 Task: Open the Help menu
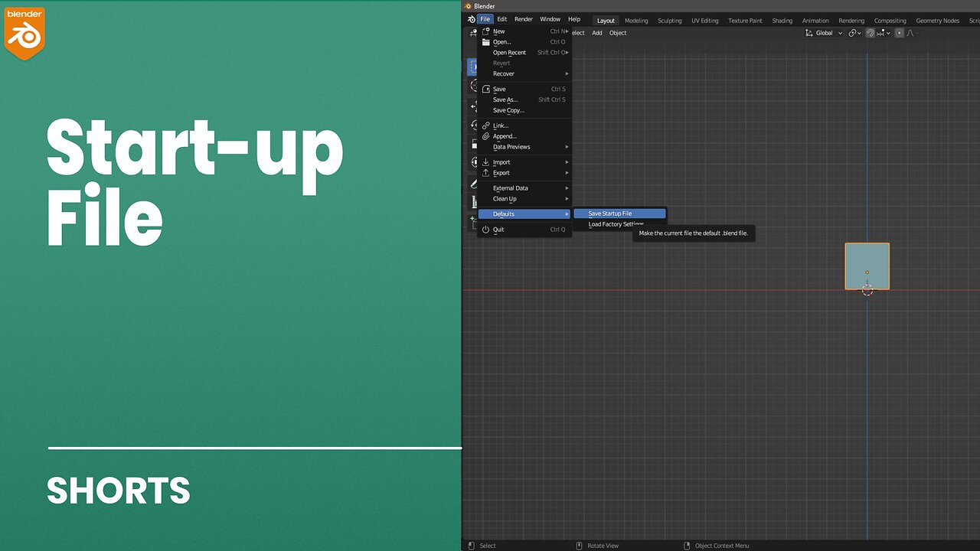574,19
